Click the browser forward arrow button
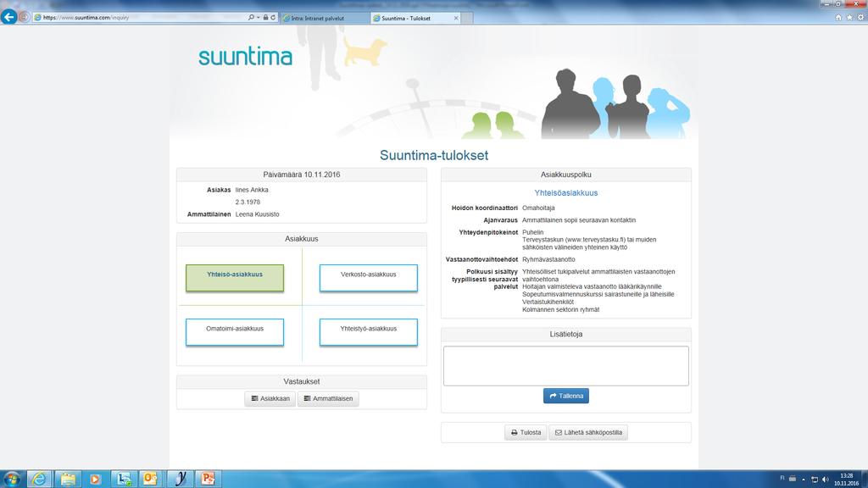 coord(25,17)
